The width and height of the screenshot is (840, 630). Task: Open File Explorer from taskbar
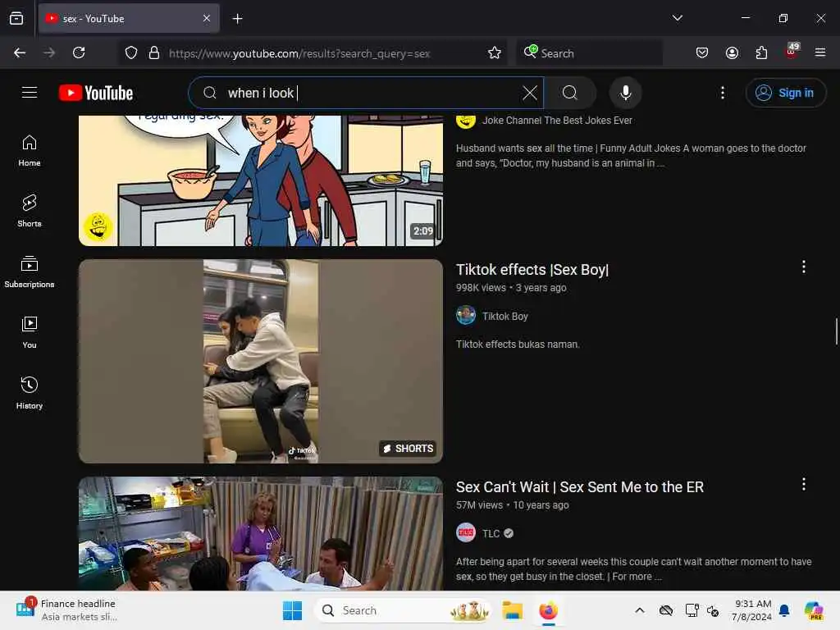coord(512,610)
